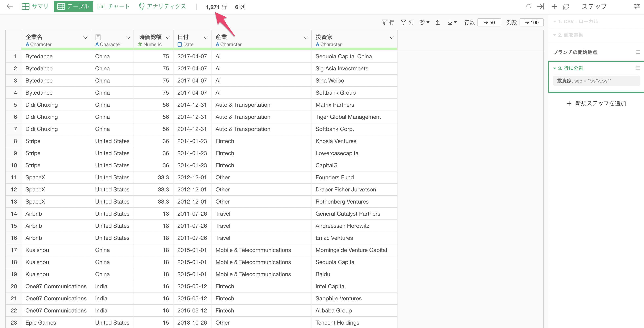This screenshot has width=644, height=328.
Task: Open the ブランチの開始地点 hamburger menu
Action: coord(638,52)
